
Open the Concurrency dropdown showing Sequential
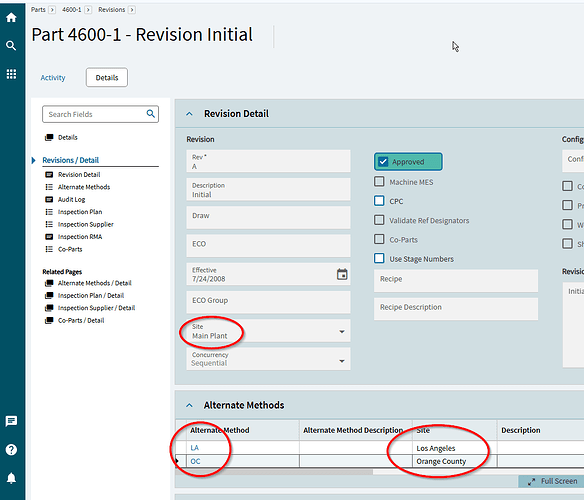coord(268,359)
